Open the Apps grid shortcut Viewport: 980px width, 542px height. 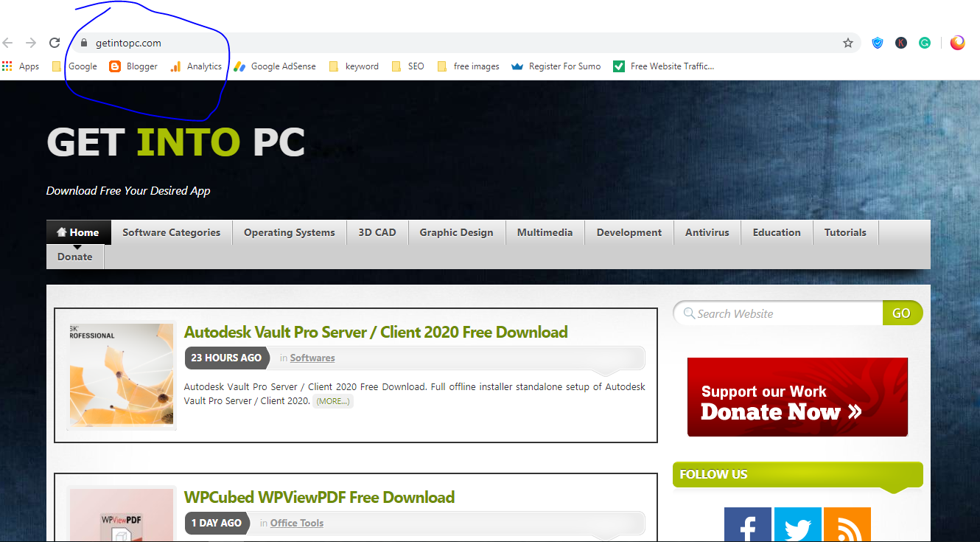[21, 66]
